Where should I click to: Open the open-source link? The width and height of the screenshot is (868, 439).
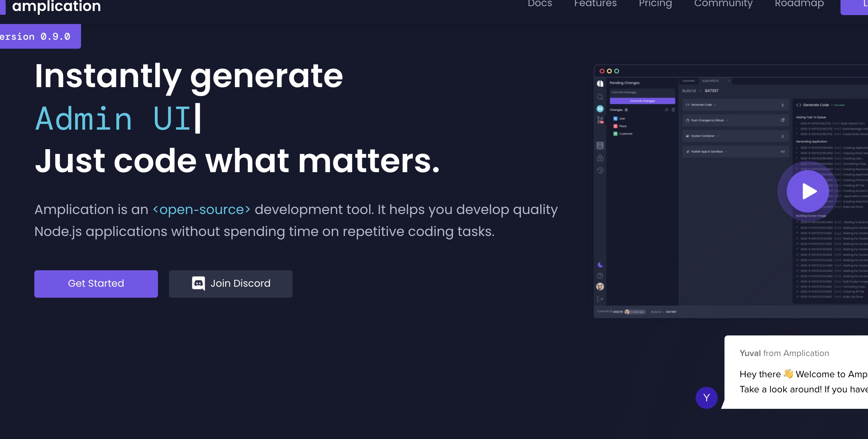click(x=202, y=210)
